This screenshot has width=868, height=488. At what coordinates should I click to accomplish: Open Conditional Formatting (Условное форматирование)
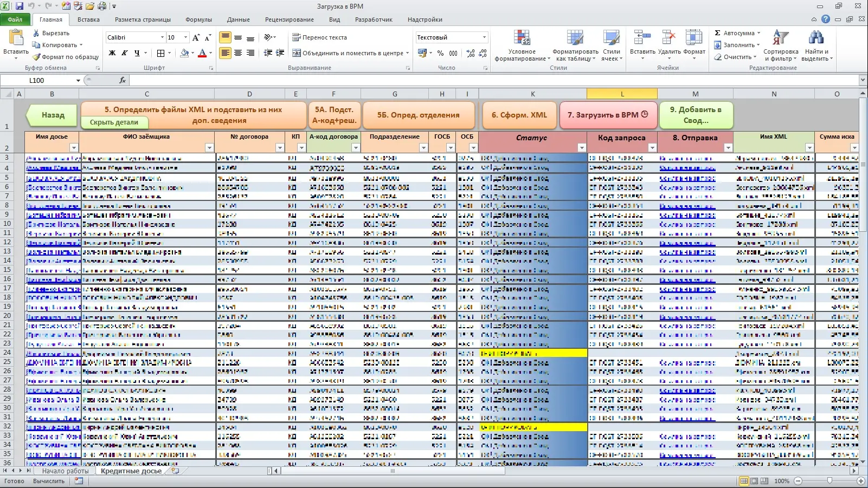point(522,39)
